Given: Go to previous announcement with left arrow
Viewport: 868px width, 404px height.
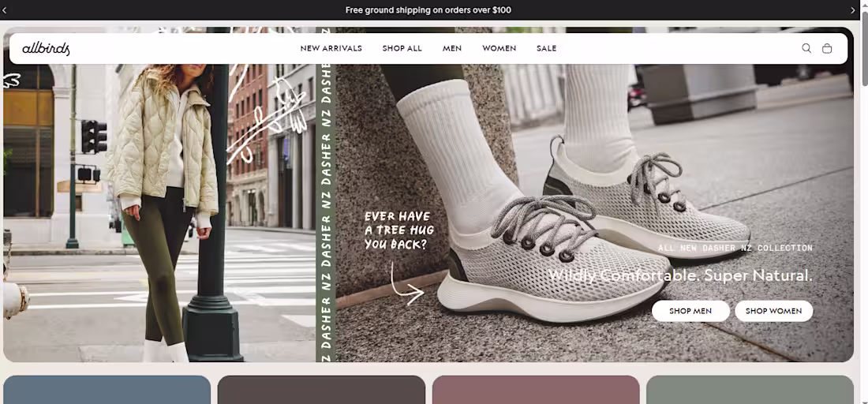Looking at the screenshot, I should tap(5, 10).
